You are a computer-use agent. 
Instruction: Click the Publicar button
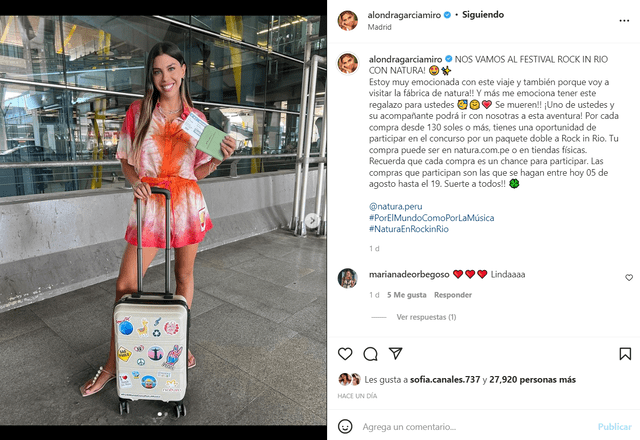click(614, 427)
